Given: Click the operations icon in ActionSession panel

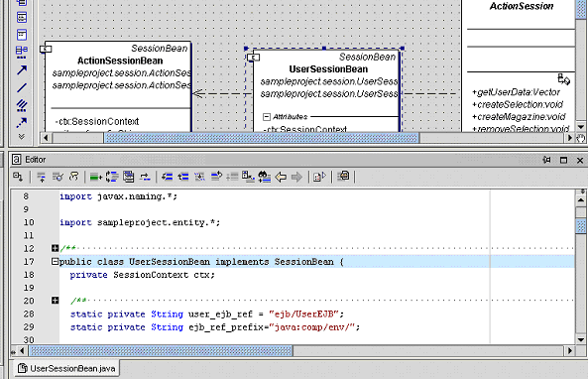Looking at the screenshot, I should click(x=563, y=79).
